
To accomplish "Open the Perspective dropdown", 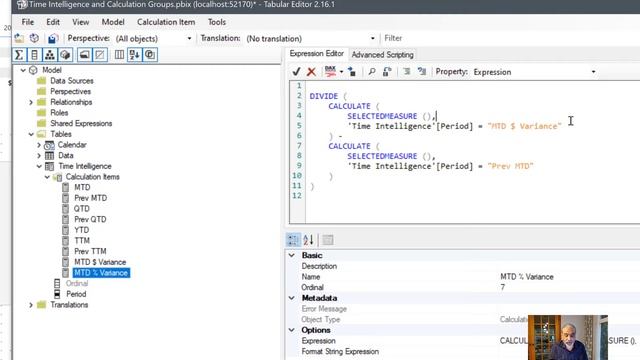I will tap(189, 38).
